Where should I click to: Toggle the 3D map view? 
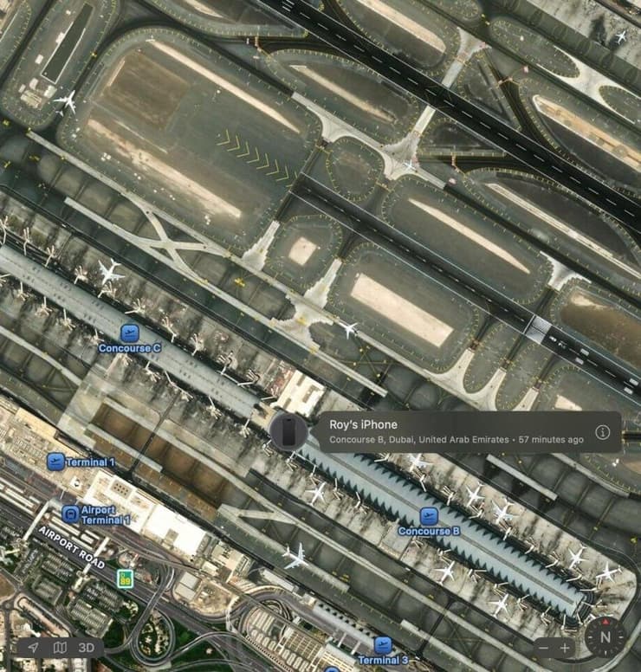click(86, 647)
